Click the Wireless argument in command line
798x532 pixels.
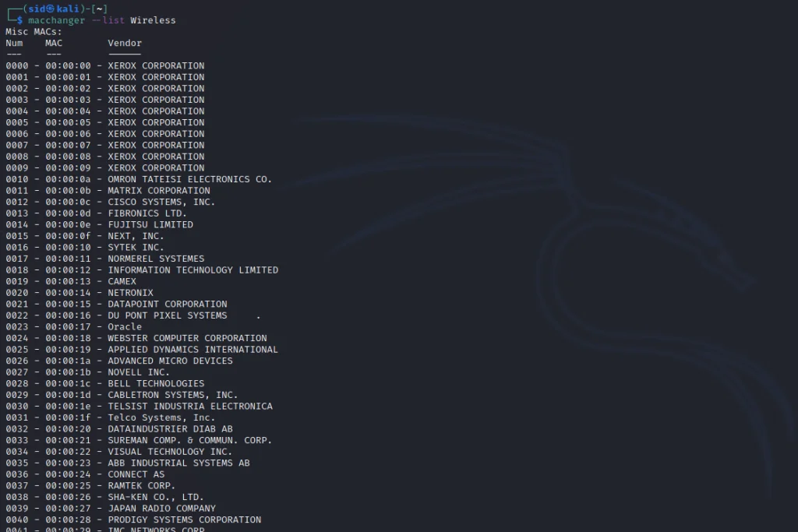pos(153,20)
